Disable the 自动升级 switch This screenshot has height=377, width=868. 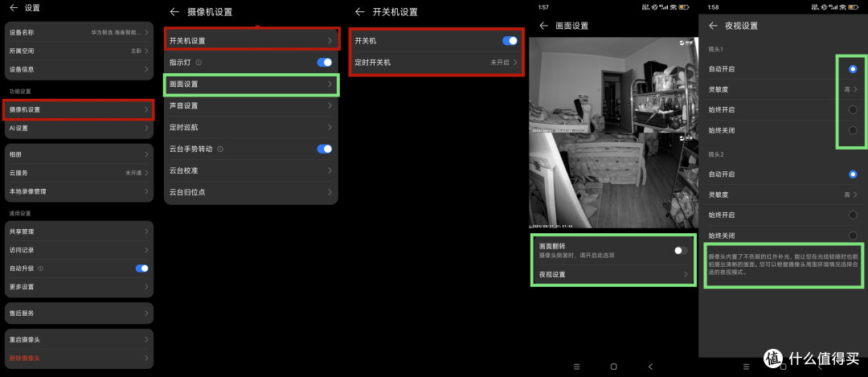tap(142, 268)
